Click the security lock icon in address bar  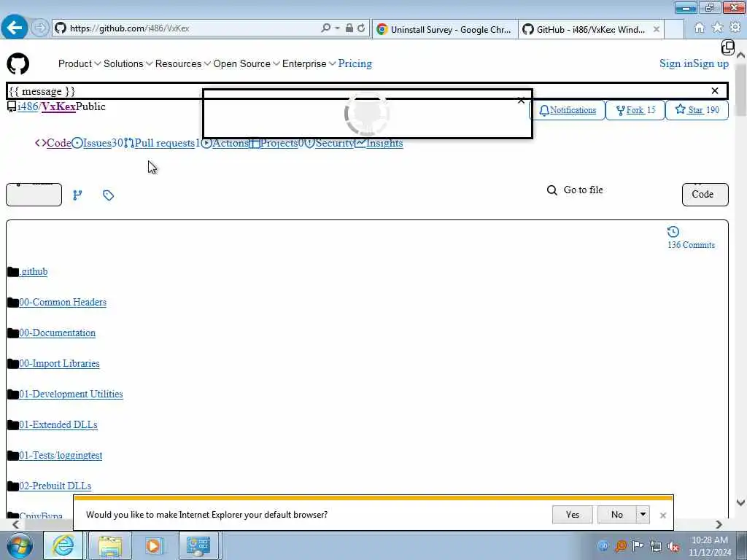tap(349, 28)
